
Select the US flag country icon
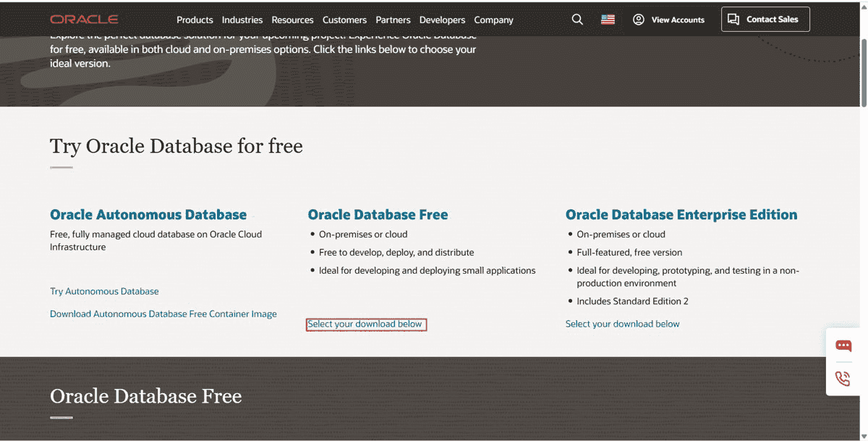click(608, 20)
